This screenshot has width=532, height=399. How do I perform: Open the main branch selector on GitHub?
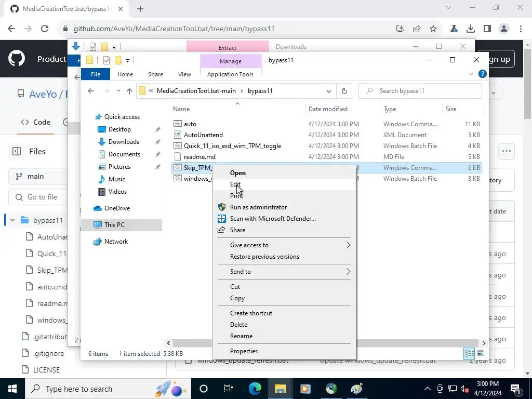37,177
